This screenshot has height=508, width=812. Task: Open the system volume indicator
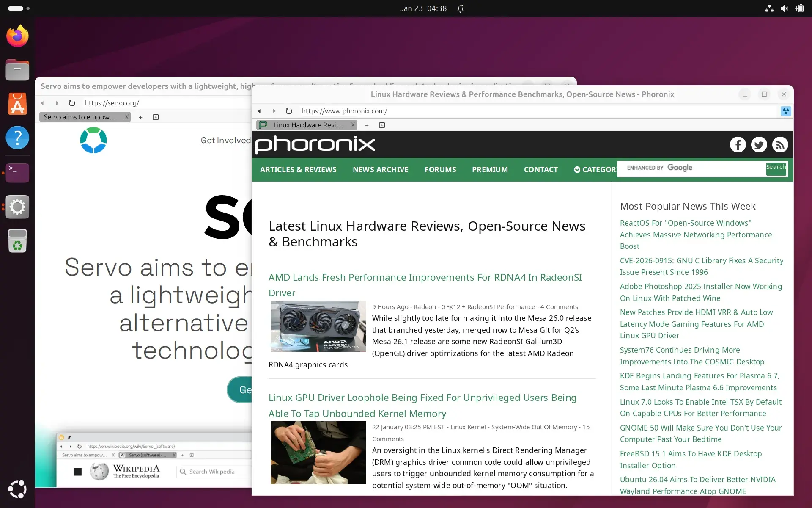pos(784,8)
